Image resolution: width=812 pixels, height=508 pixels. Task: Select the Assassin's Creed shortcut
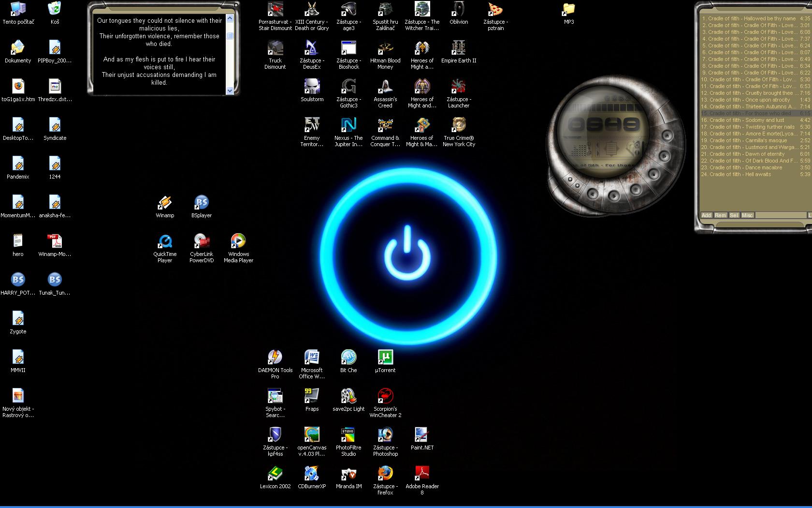(x=385, y=87)
